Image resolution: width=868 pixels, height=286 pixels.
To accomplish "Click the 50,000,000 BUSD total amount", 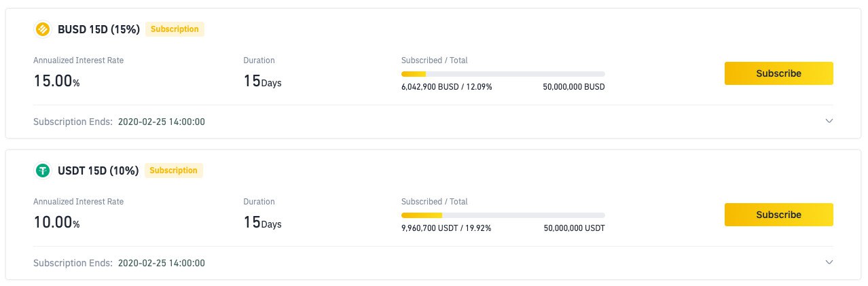I will coord(573,87).
